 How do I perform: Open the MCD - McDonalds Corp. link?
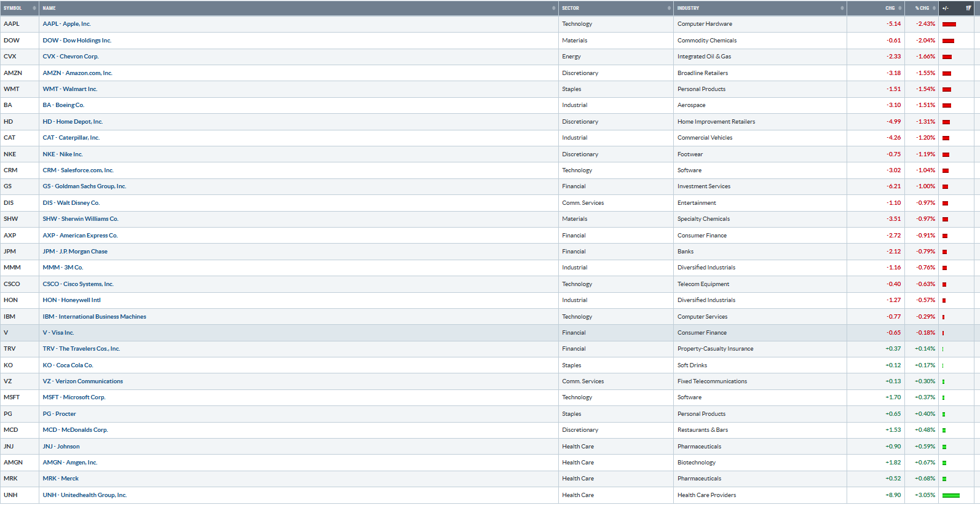click(x=75, y=430)
